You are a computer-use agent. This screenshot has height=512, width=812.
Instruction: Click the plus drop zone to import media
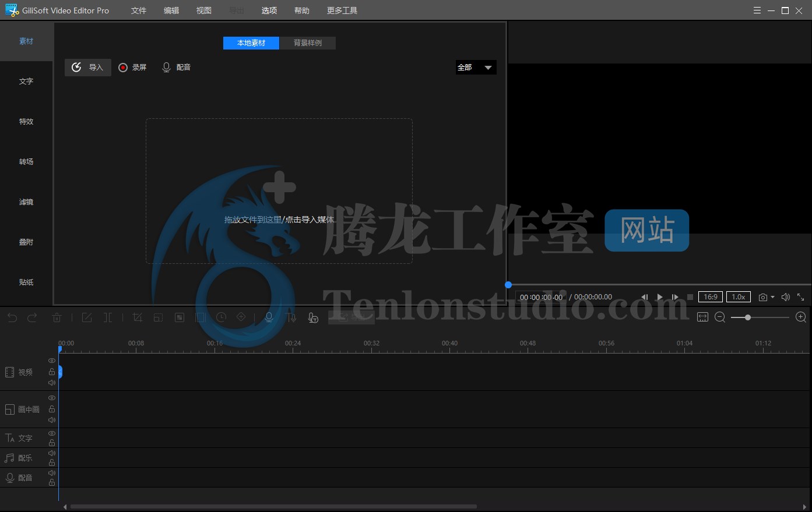[x=279, y=187]
